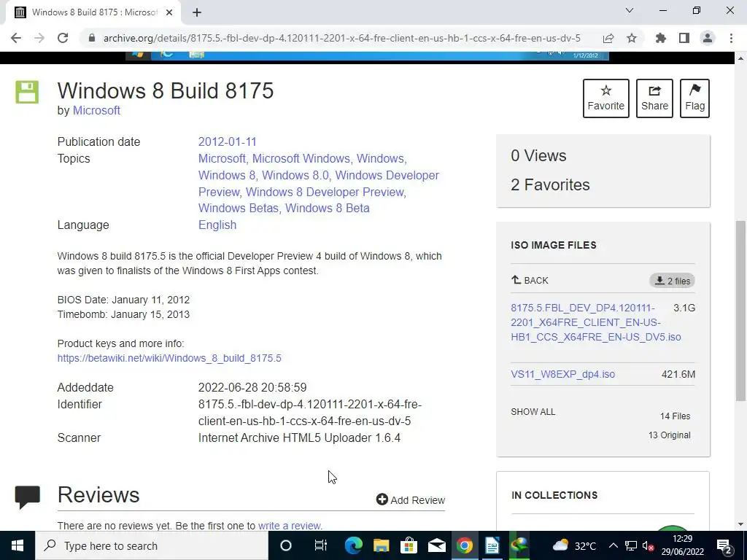Launch Microsoft Edge from the taskbar
This screenshot has height=560, width=747.
point(354,545)
